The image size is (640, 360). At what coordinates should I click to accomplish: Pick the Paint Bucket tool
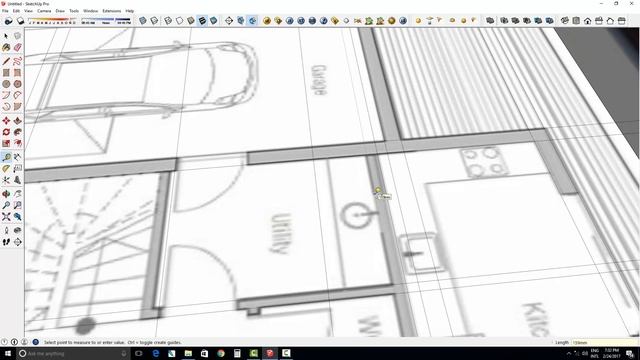coord(6,48)
